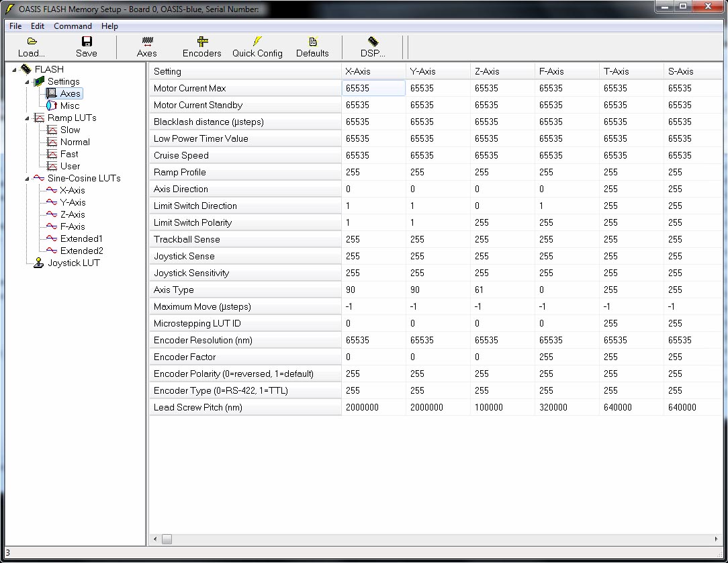Viewport: 728px width, 563px height.
Task: Click the Y-Axis column header
Action: [x=439, y=71]
